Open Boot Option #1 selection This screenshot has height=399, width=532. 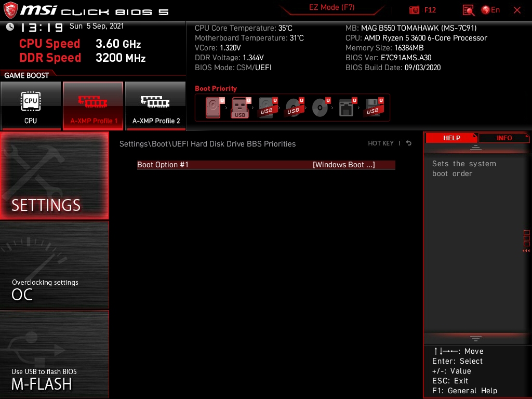[x=266, y=165]
